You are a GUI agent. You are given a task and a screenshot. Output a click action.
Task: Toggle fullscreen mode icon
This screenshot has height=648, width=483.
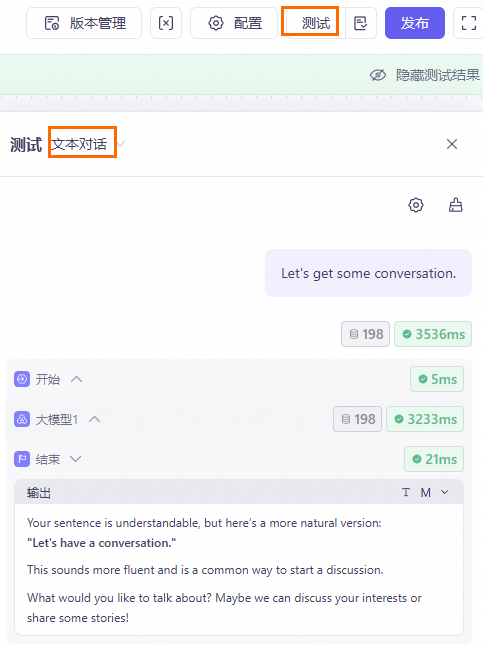[x=469, y=23]
